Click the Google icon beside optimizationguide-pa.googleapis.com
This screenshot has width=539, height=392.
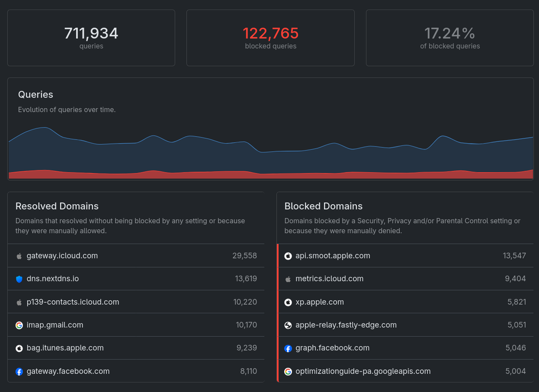(288, 372)
